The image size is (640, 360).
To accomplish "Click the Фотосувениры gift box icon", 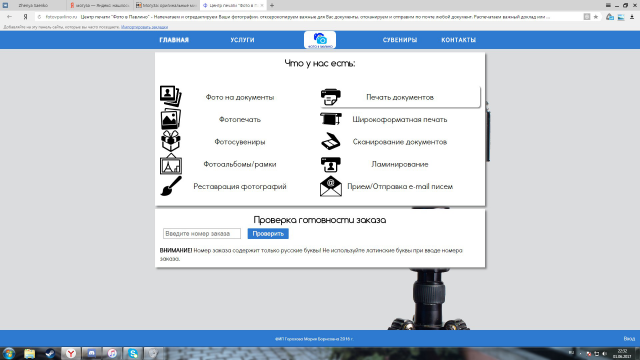I will pos(171,141).
